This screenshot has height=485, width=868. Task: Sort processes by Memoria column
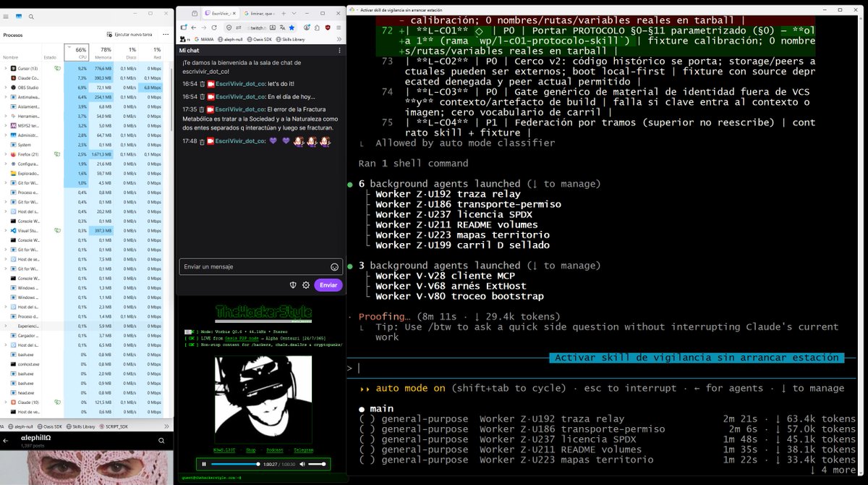[x=103, y=53]
